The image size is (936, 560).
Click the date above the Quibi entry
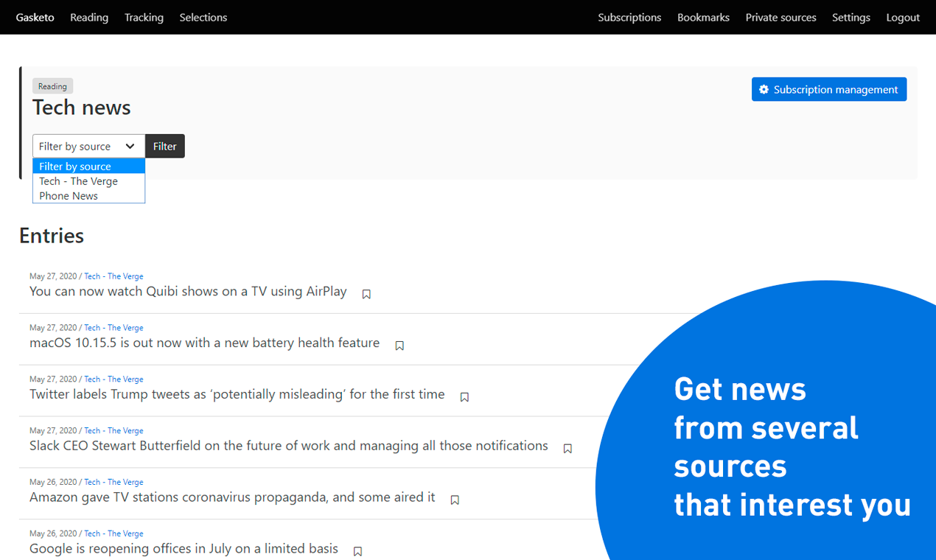(53, 276)
